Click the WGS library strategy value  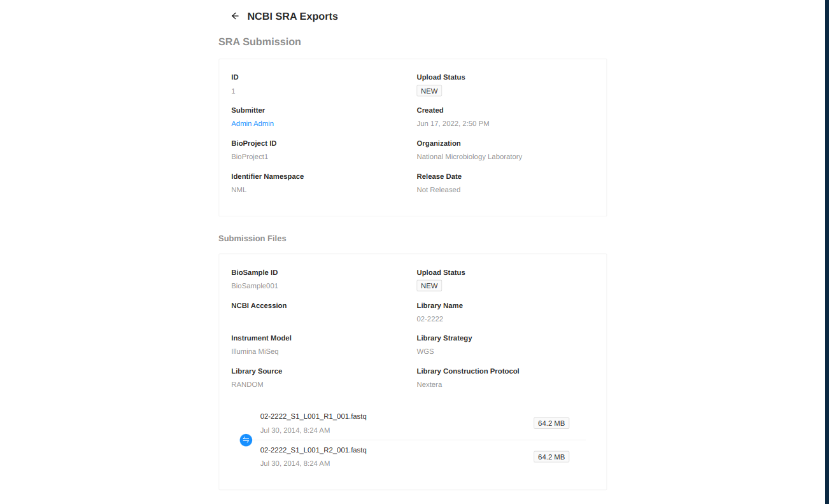point(425,351)
